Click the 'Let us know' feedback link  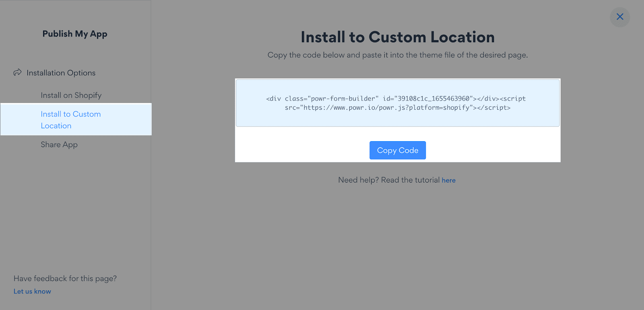[32, 292]
